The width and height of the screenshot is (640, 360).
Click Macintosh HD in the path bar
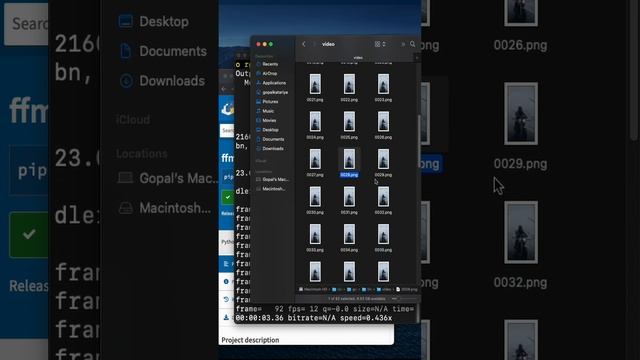(313, 289)
